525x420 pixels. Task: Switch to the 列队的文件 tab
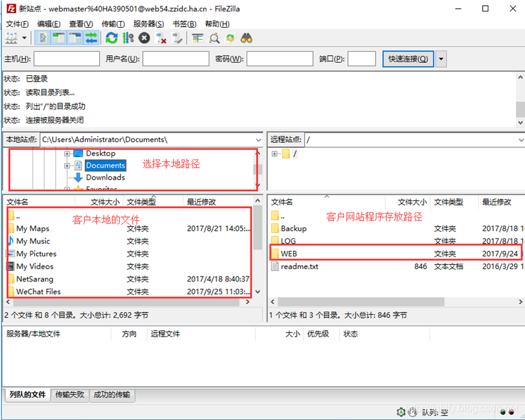[x=27, y=395]
